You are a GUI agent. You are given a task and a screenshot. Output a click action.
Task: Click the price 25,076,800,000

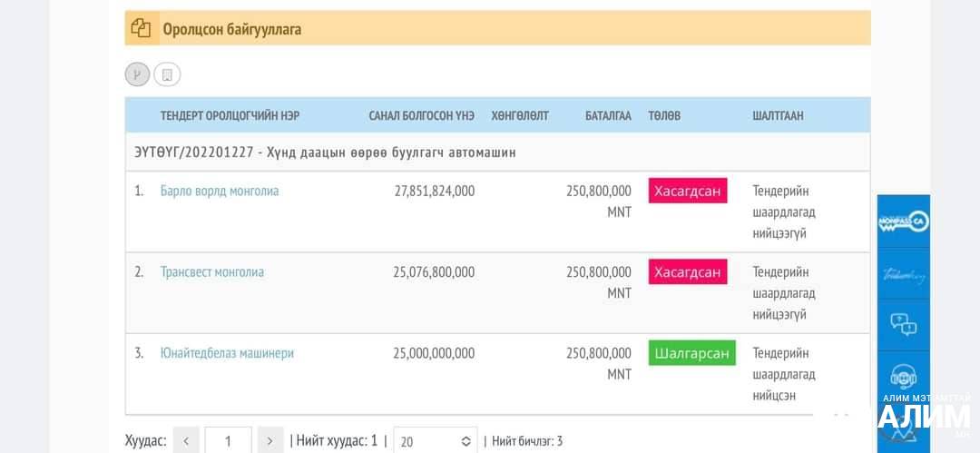click(434, 272)
